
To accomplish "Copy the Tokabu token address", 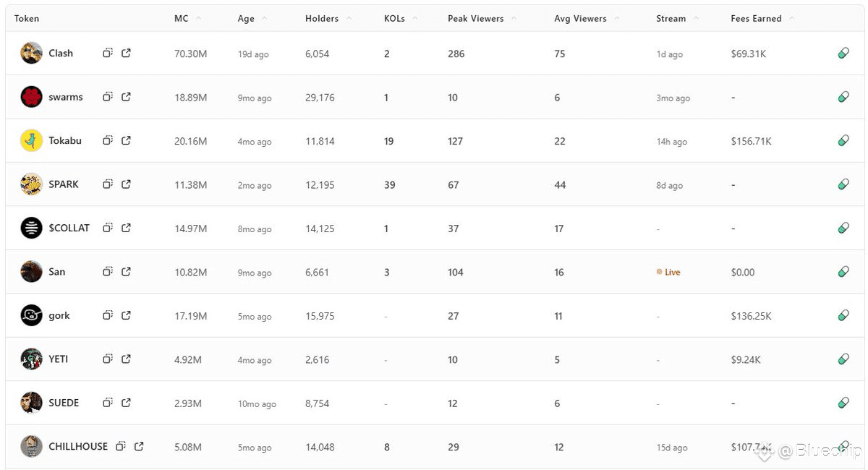I will click(x=107, y=140).
